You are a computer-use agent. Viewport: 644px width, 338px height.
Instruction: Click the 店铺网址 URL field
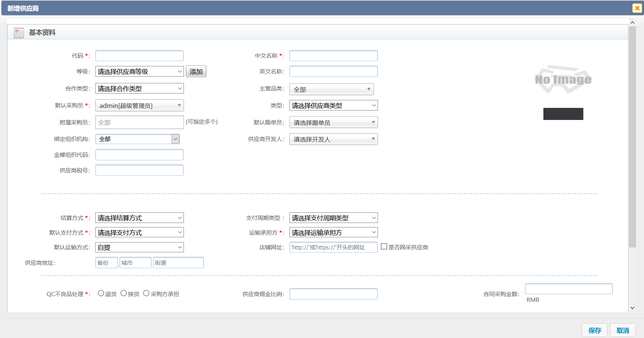click(x=333, y=247)
